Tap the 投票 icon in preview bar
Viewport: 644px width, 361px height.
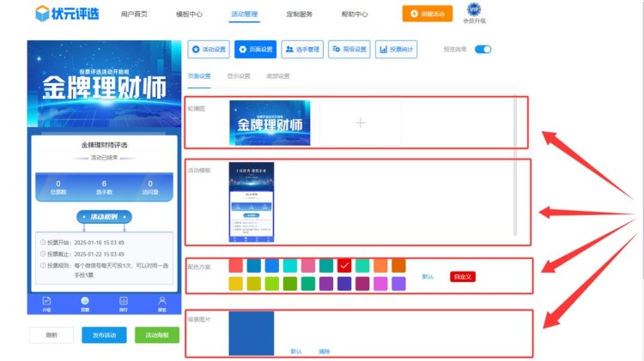[x=85, y=304]
